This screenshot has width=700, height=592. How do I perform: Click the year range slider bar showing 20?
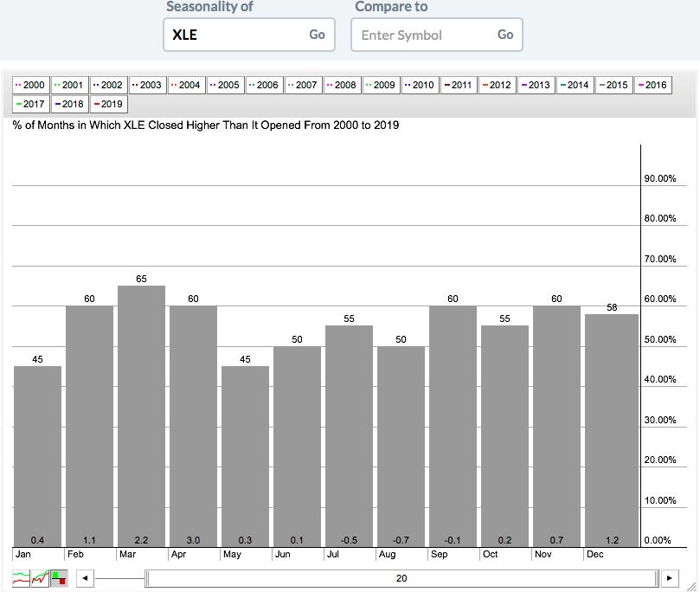click(x=401, y=579)
